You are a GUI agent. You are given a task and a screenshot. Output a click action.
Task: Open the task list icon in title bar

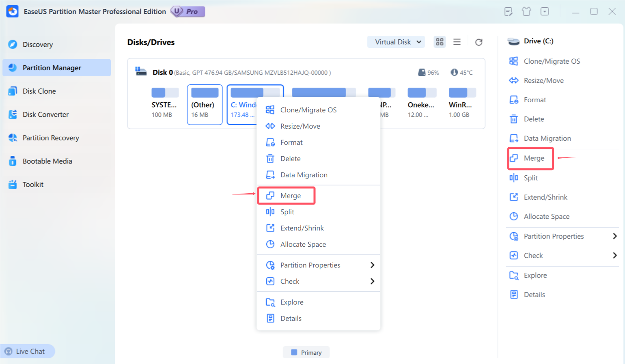pyautogui.click(x=508, y=11)
